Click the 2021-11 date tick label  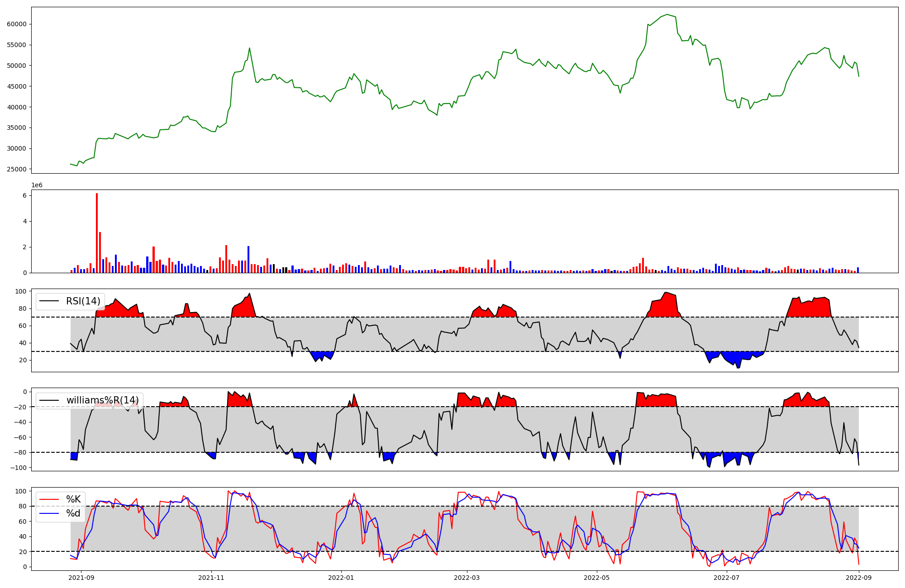tap(211, 578)
